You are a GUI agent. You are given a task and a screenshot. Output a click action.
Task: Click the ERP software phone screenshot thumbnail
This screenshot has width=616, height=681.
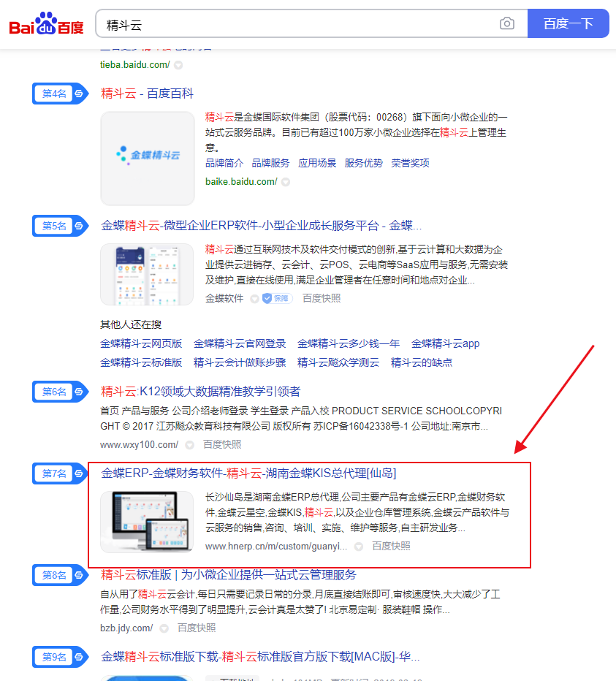click(147, 274)
